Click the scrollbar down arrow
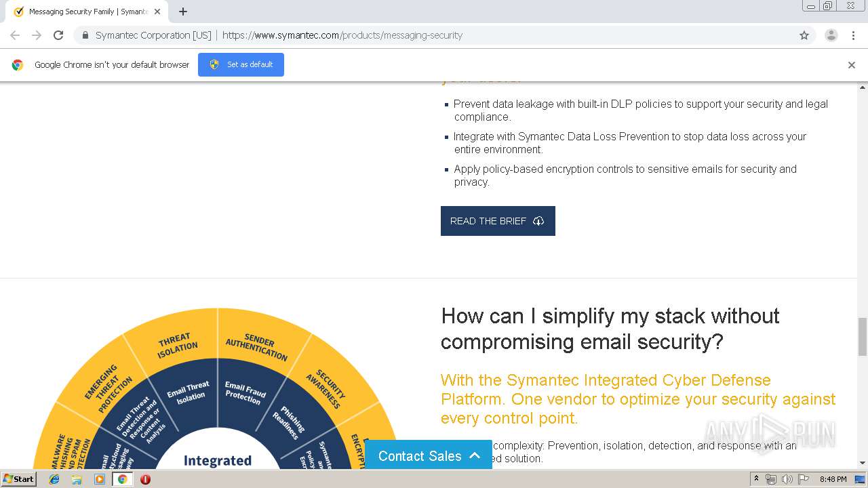Image resolution: width=868 pixels, height=488 pixels. [x=863, y=463]
